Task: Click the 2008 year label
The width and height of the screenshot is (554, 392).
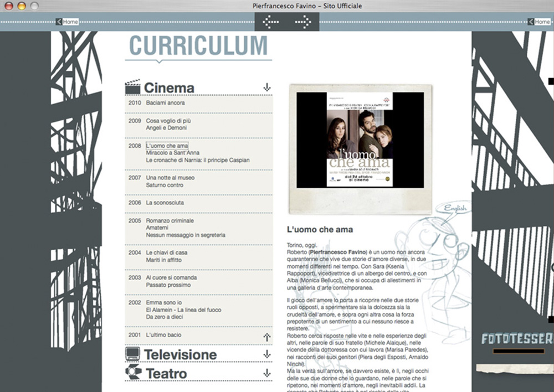Action: [x=135, y=146]
